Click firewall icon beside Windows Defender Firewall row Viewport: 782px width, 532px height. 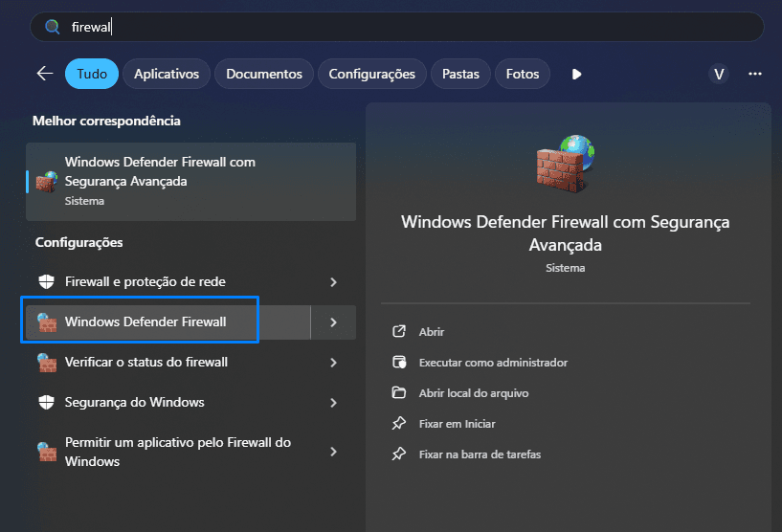(47, 322)
